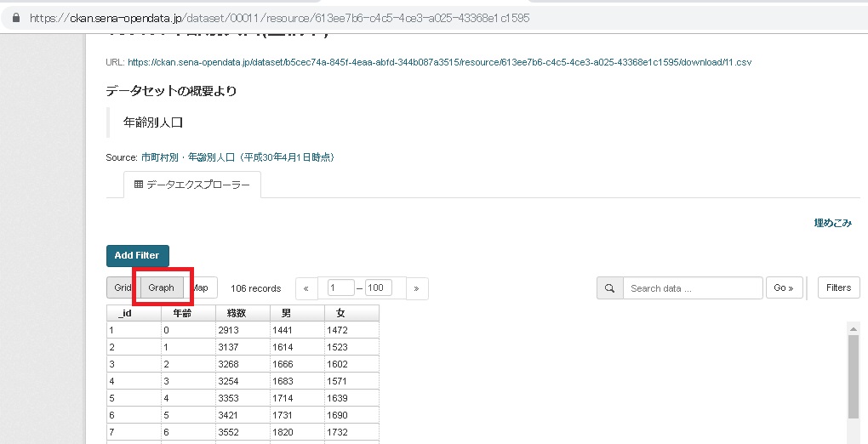This screenshot has width=868, height=444.
Task: Go to previous page of records
Action: point(306,288)
